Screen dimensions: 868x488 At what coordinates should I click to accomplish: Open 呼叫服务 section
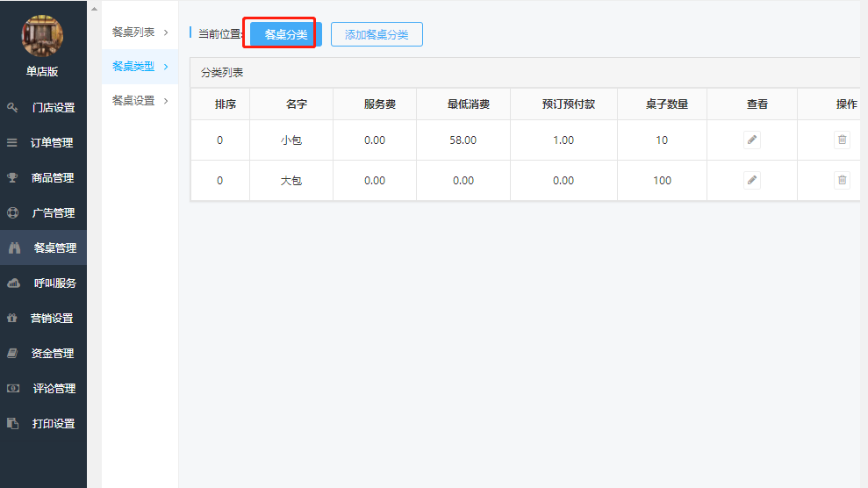pos(43,283)
